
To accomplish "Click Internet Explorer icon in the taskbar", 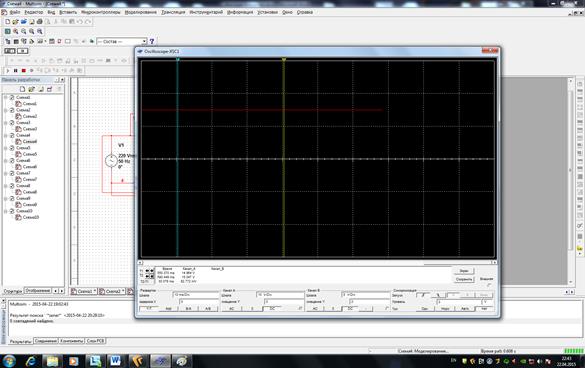I will (x=31, y=361).
